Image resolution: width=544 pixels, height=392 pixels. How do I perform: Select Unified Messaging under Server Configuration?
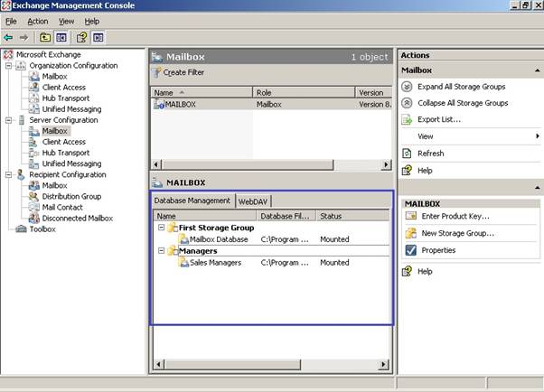point(71,163)
